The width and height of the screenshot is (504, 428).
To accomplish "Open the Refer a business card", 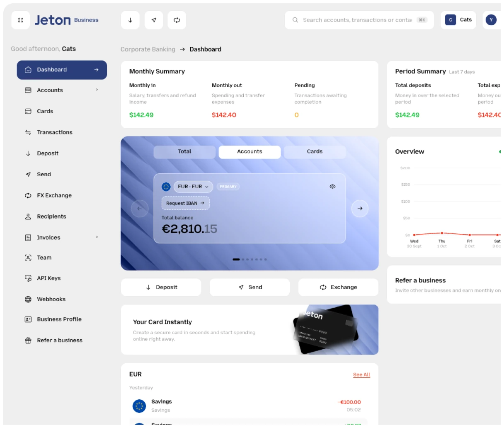I will tap(444, 285).
